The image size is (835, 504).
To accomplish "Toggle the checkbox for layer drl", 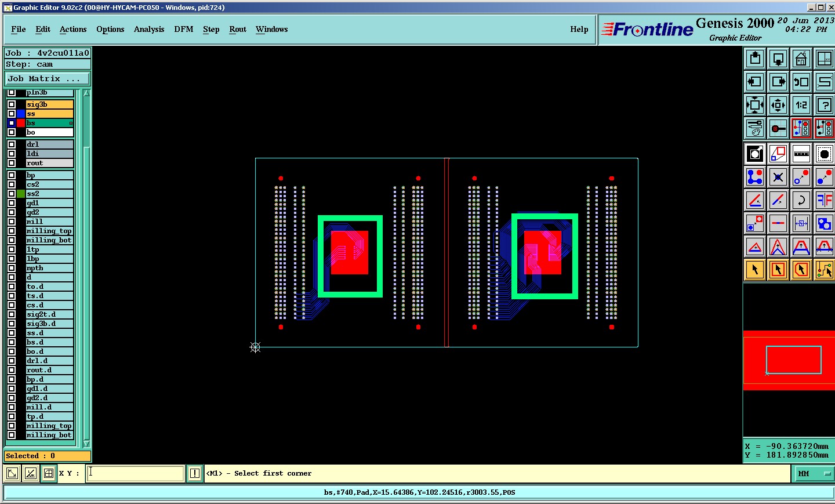I will coord(11,144).
